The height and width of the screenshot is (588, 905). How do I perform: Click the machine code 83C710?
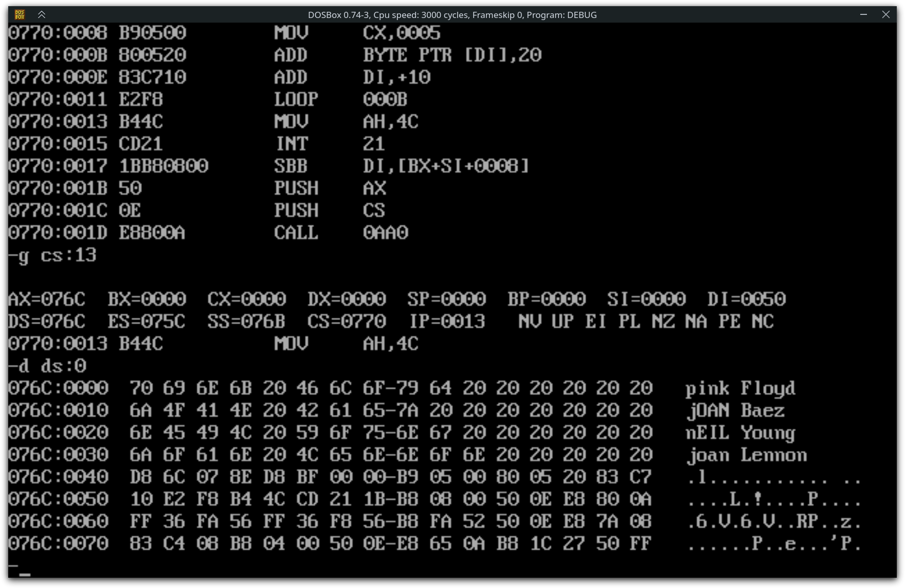pos(152,77)
